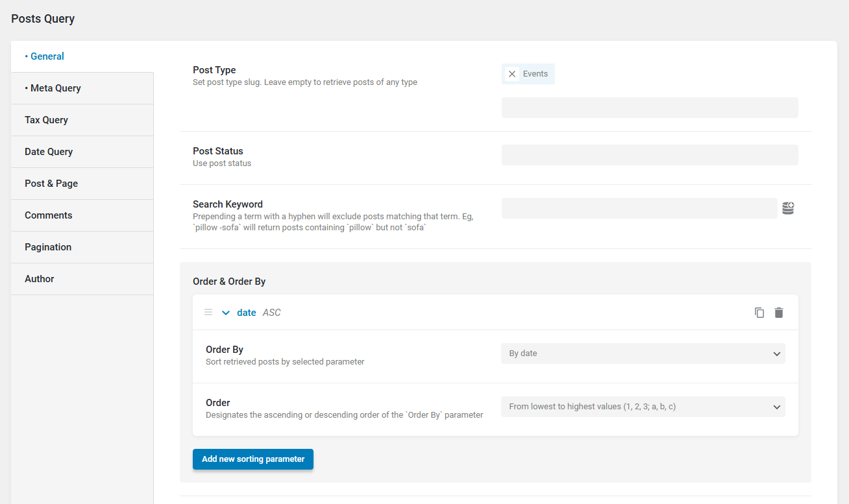This screenshot has height=504, width=849.
Task: Remove the Events post type tag
Action: click(x=512, y=74)
